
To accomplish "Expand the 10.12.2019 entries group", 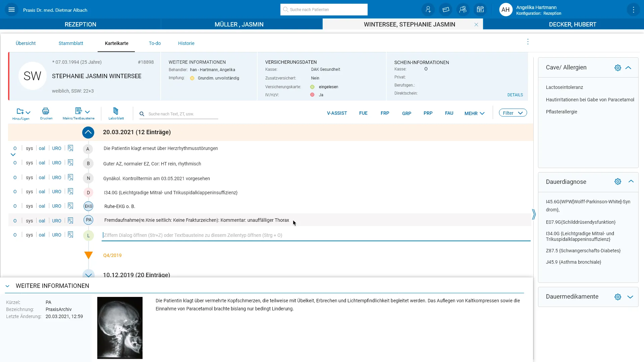I will pyautogui.click(x=88, y=274).
